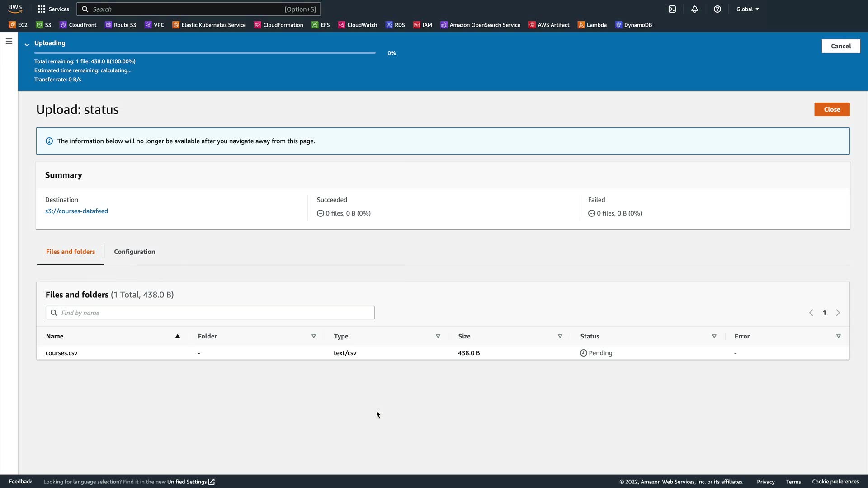Open the Global region dropdown

747,9
